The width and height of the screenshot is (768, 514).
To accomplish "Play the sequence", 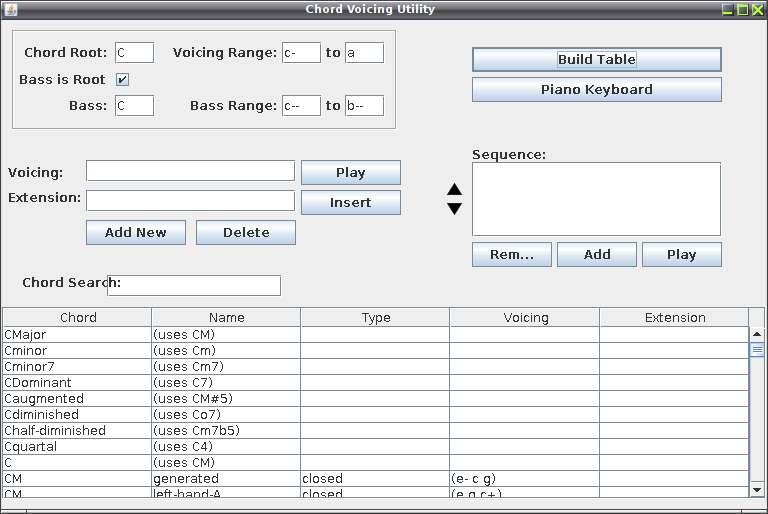I will pos(682,254).
